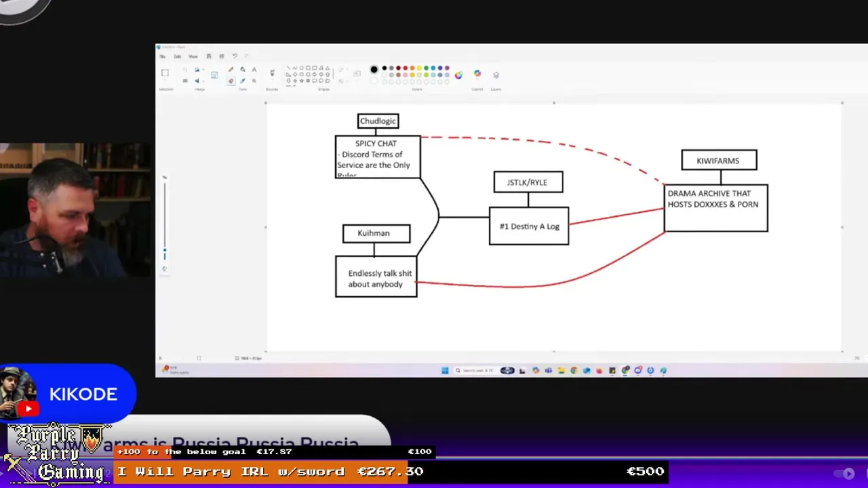868x488 pixels.
Task: Choose the five-point star shape
Action: tap(302, 81)
